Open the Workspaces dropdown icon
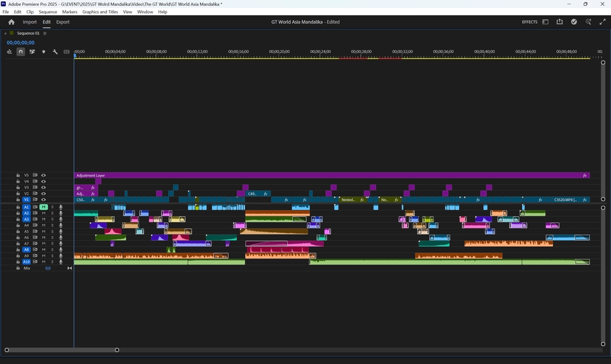This screenshot has height=364, width=611. (x=545, y=22)
